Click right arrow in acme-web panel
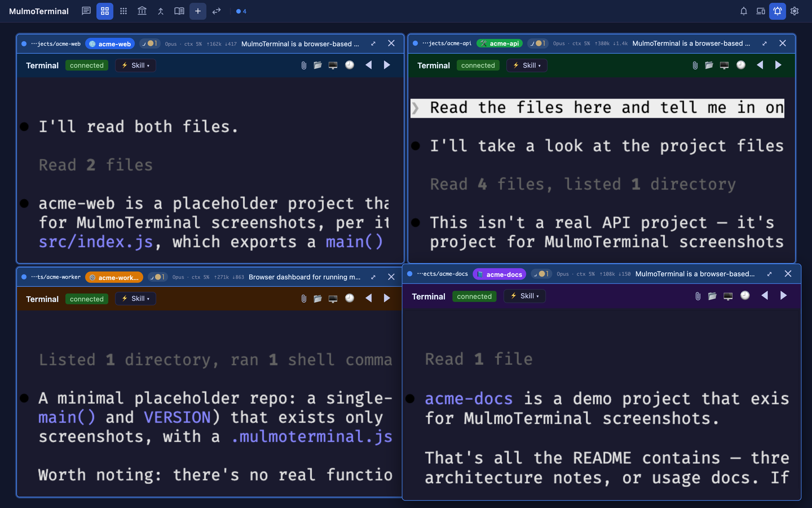This screenshot has width=812, height=508. click(387, 65)
